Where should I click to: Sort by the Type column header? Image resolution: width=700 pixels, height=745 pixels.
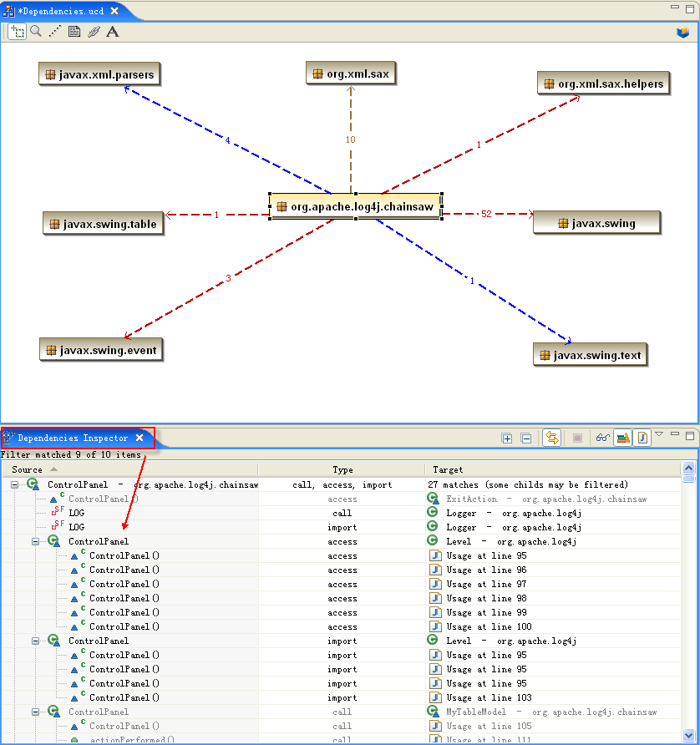coord(342,469)
